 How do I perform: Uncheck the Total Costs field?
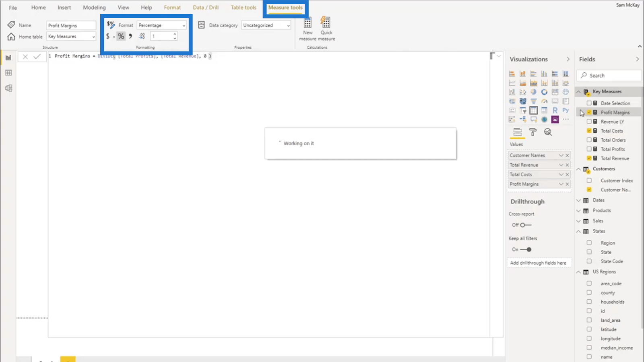click(x=589, y=131)
